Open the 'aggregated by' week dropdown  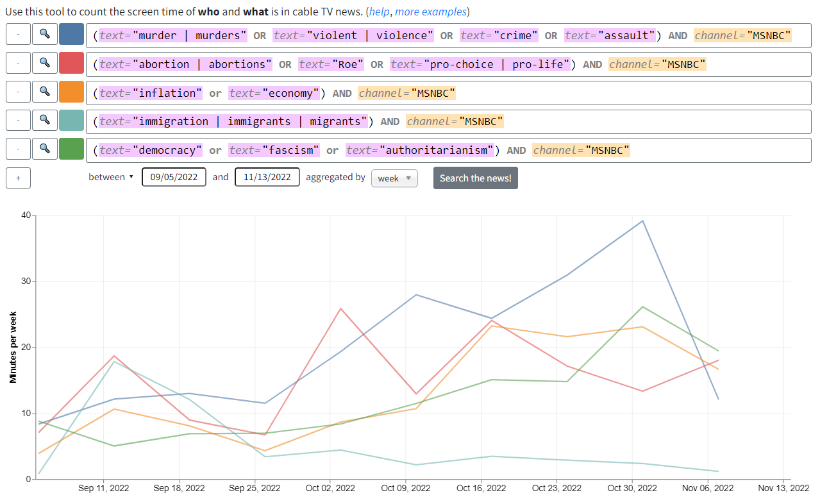click(394, 178)
